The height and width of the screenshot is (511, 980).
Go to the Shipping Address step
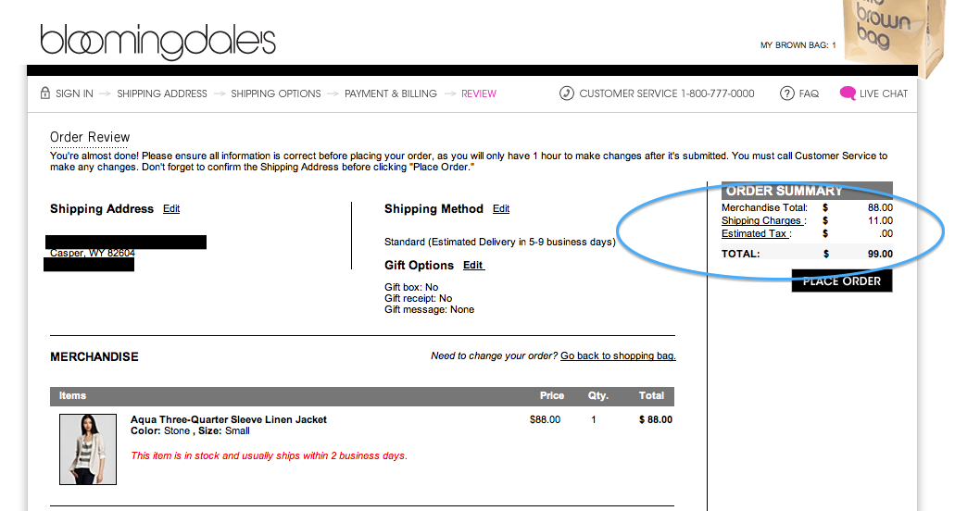tap(162, 93)
